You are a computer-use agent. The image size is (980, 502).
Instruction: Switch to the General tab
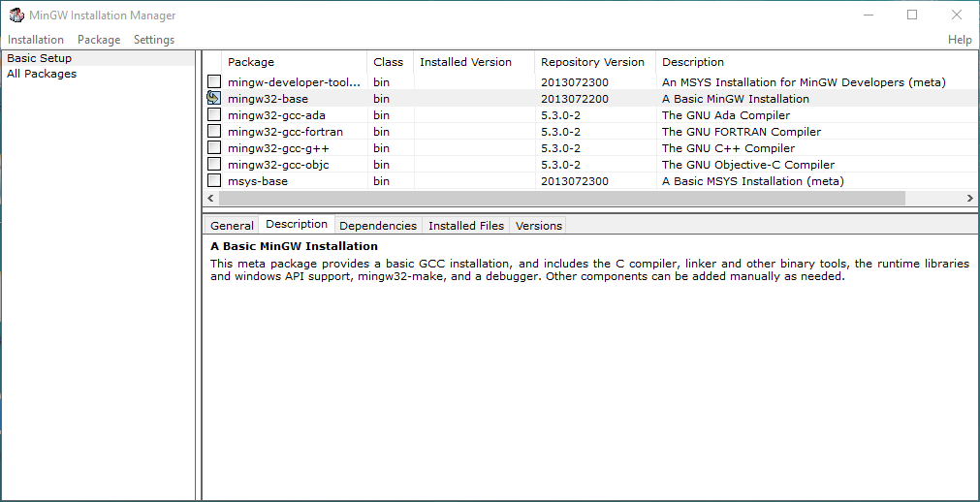(x=232, y=226)
